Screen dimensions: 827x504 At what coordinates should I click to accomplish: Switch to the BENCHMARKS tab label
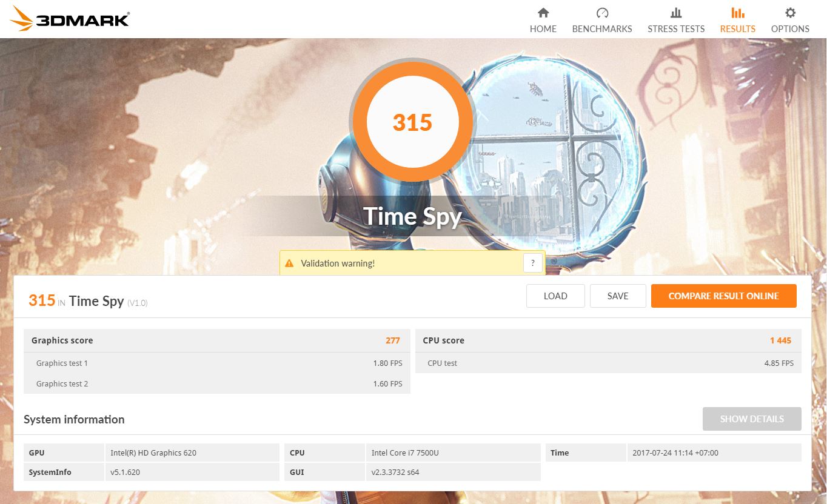(x=602, y=28)
